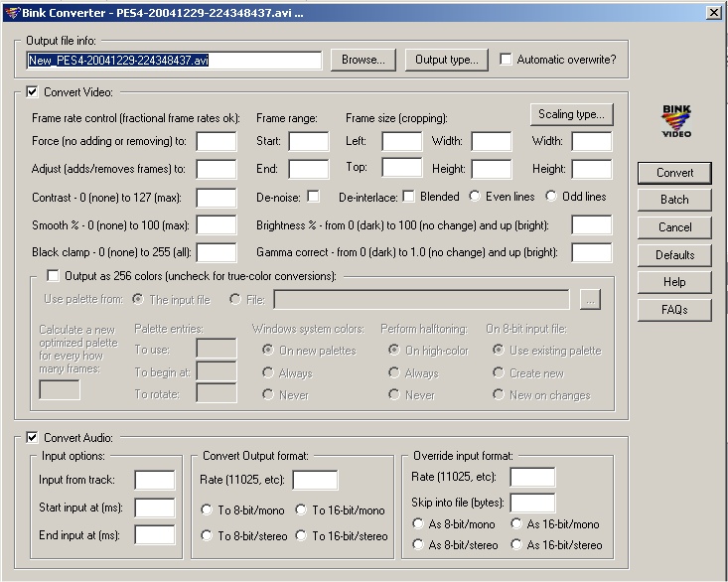Click the Frame range End field
This screenshot has height=582, width=728.
(x=309, y=169)
